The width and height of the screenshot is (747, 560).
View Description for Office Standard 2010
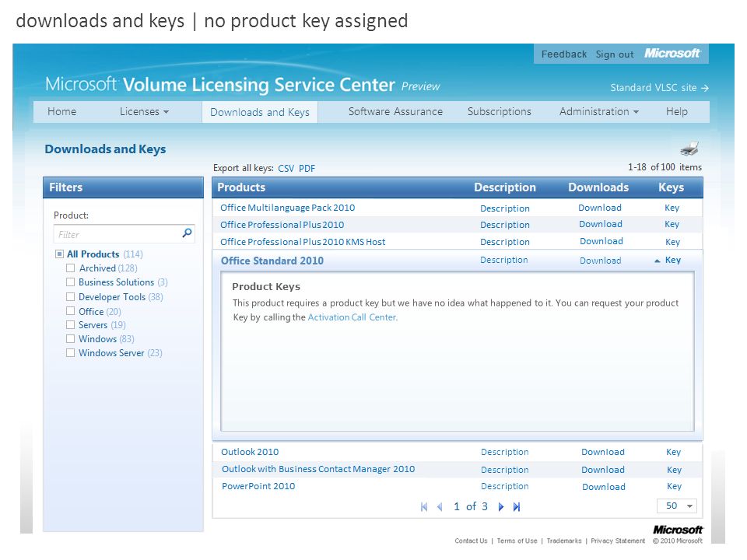[503, 260]
